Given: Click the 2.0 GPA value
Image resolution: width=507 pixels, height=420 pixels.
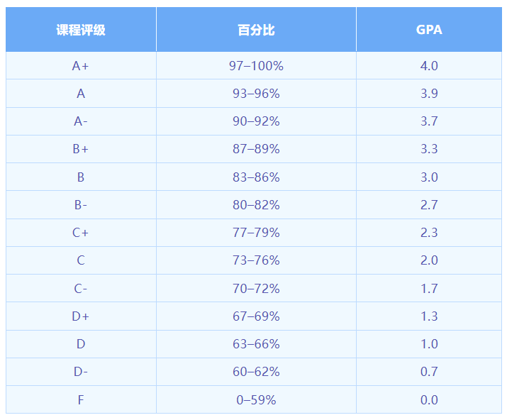Looking at the screenshot, I should [x=429, y=260].
